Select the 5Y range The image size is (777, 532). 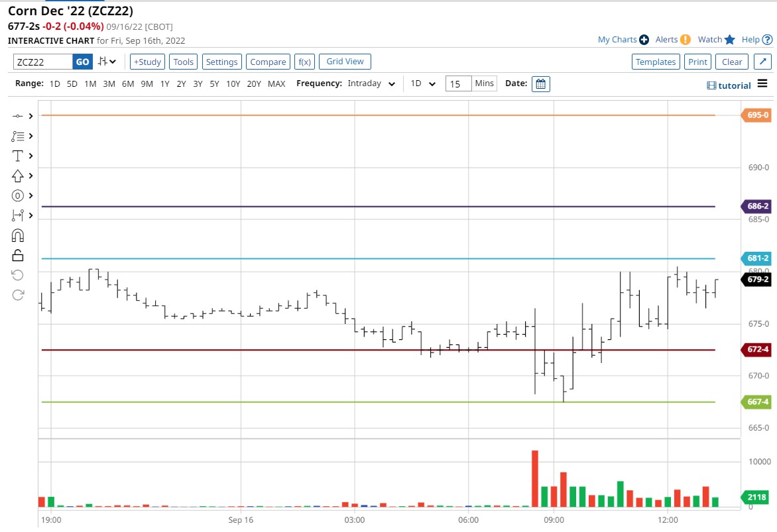214,83
